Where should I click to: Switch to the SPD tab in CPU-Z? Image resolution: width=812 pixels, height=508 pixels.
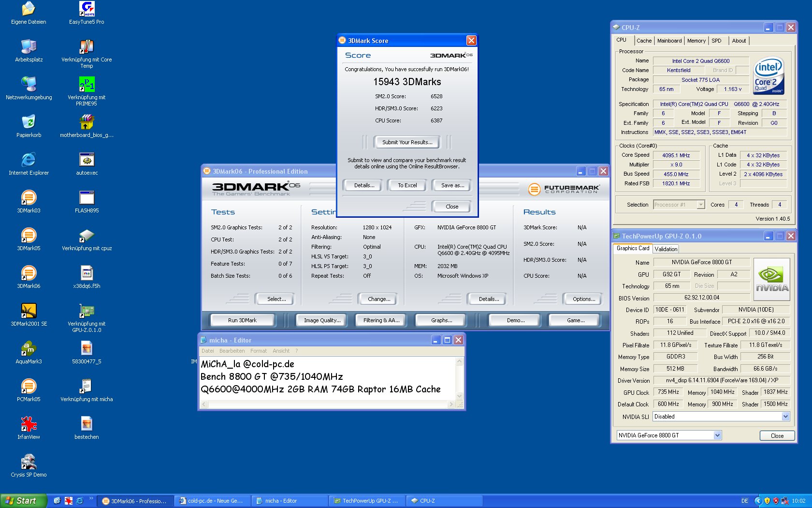coord(716,41)
